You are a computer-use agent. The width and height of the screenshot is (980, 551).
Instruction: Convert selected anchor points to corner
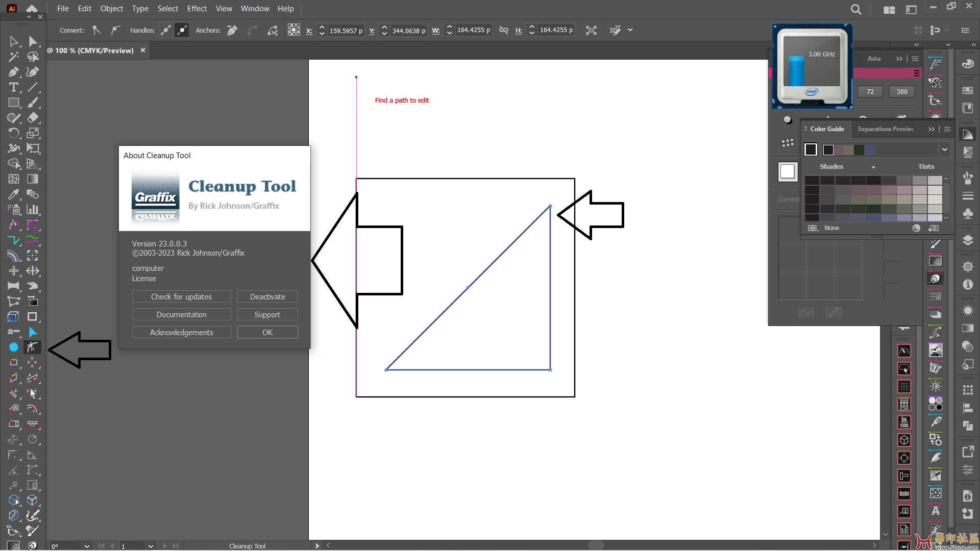click(x=96, y=30)
